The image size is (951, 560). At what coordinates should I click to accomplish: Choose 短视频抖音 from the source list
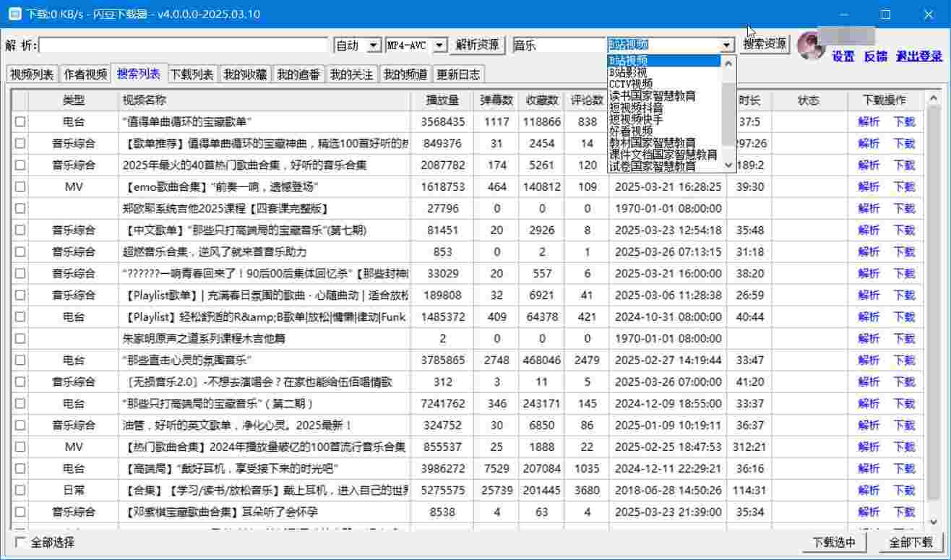pyautogui.click(x=636, y=107)
